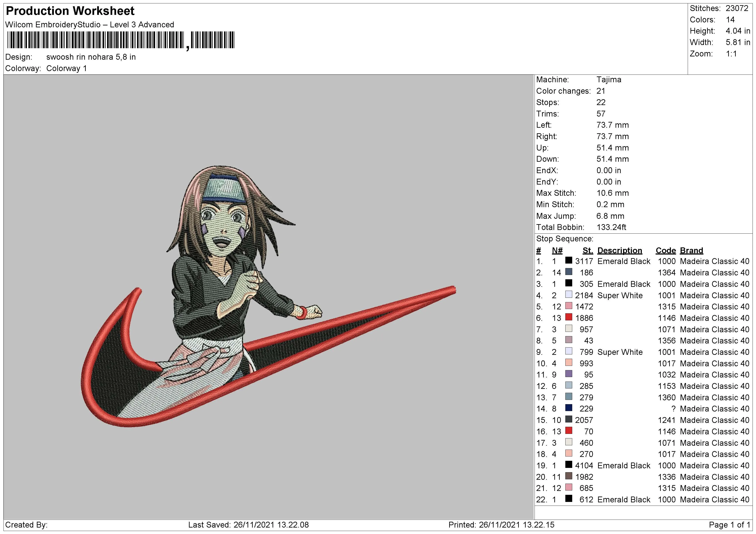The width and height of the screenshot is (756, 534).
Task: Click the Trims value "57"
Action: [x=601, y=114]
